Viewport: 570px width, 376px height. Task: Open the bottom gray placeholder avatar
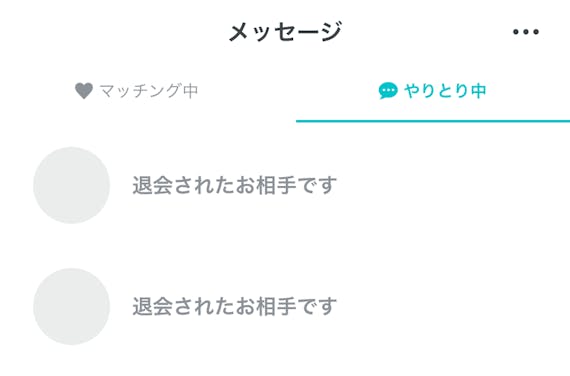point(72,307)
